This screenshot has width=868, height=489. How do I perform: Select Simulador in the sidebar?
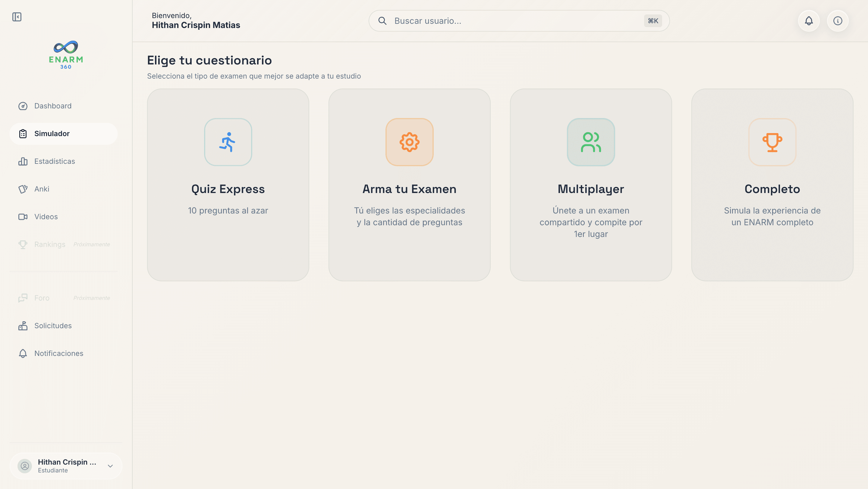63,134
